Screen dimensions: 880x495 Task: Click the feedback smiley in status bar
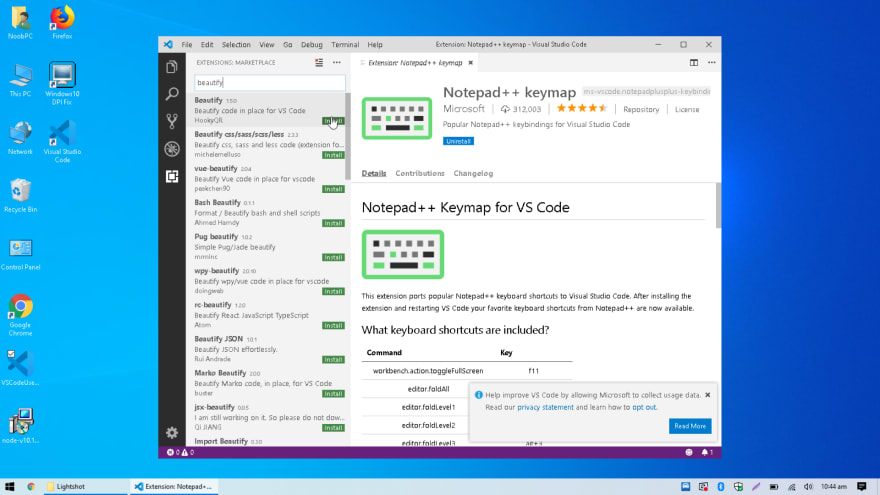[689, 452]
